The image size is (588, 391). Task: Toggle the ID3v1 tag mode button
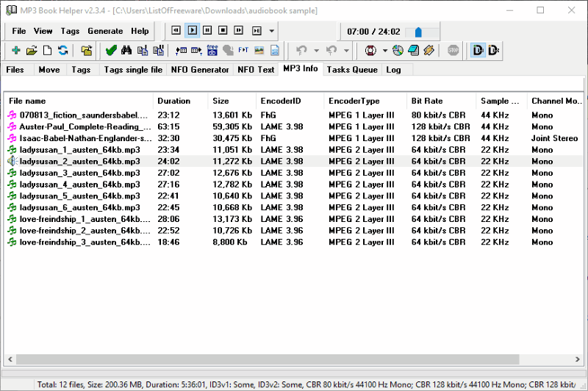coord(478,50)
